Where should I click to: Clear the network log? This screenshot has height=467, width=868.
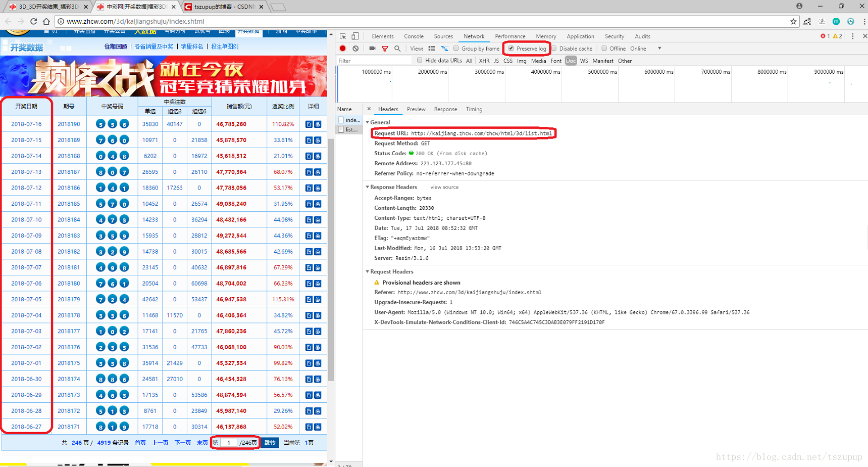tap(356, 49)
